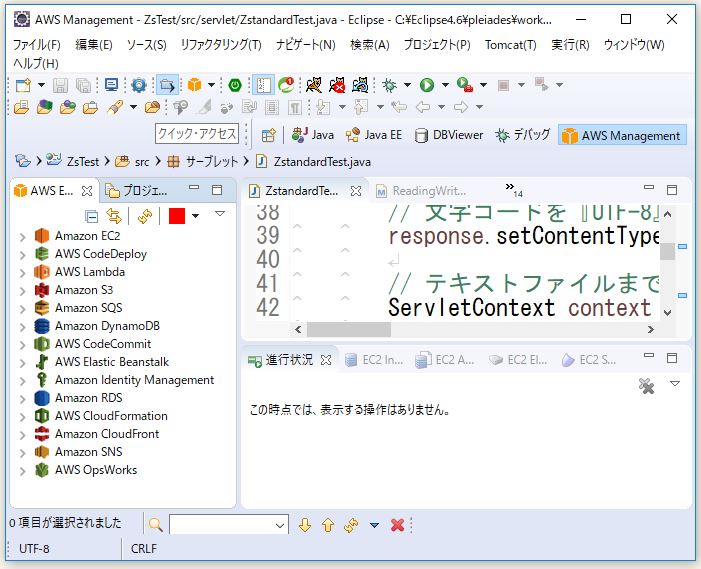Click the up arrow previous-match icon
The image size is (701, 569).
[328, 525]
